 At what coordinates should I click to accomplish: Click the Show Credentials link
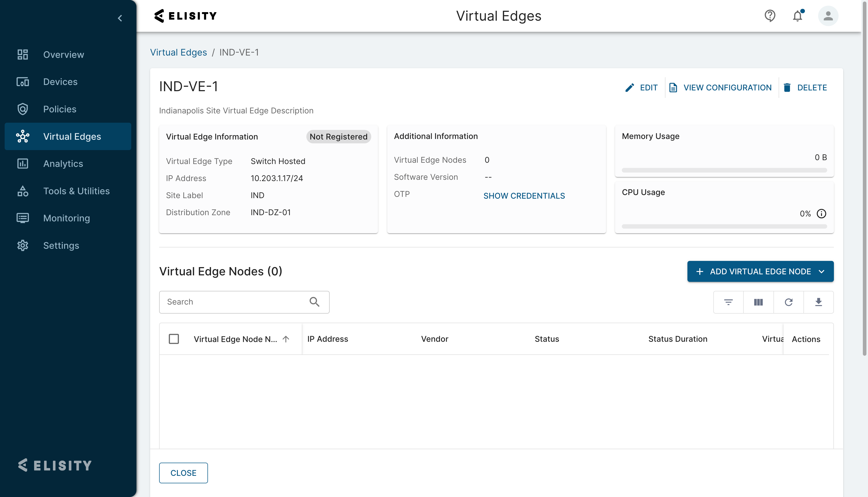(x=524, y=196)
